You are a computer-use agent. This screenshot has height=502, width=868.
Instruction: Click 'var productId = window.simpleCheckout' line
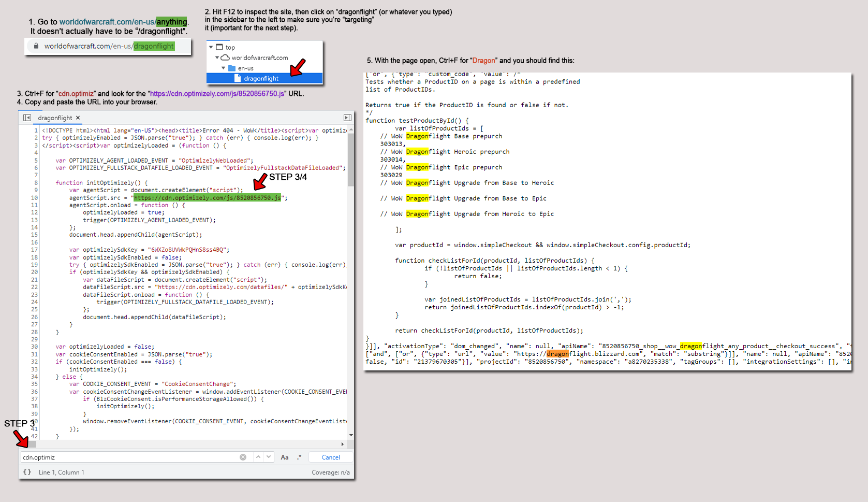(x=542, y=245)
